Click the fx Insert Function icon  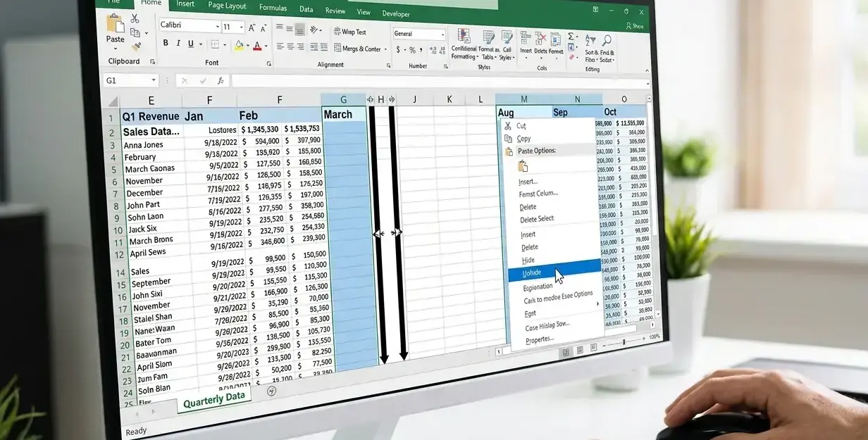click(x=221, y=81)
